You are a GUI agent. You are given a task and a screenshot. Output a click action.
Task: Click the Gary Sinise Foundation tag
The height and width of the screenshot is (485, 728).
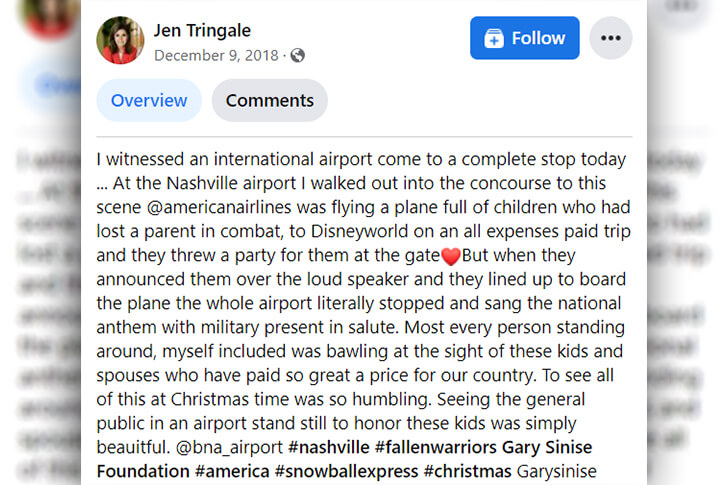tap(344, 459)
